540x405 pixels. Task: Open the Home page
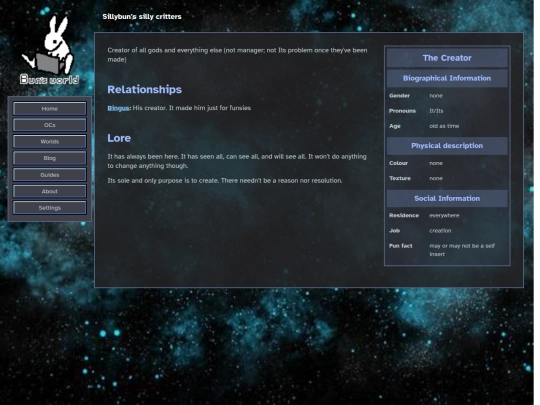[50, 108]
